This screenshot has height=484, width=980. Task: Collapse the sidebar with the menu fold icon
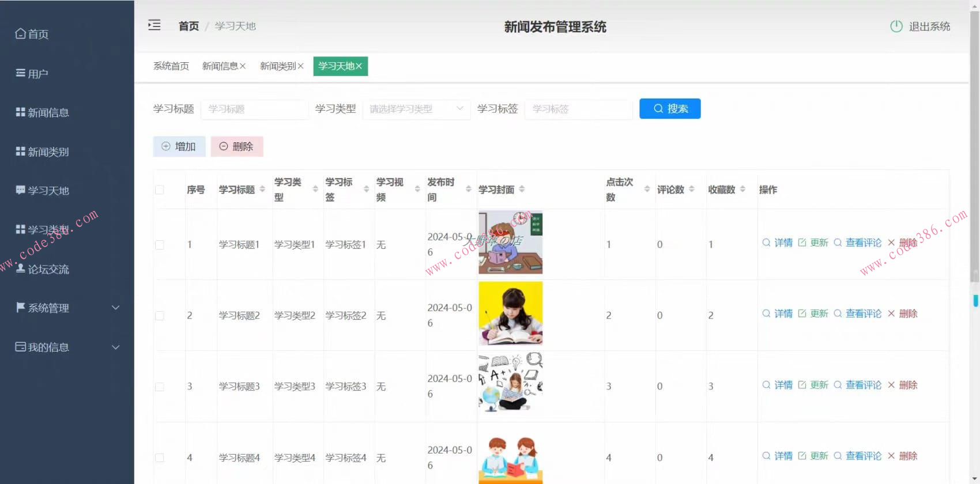point(154,25)
